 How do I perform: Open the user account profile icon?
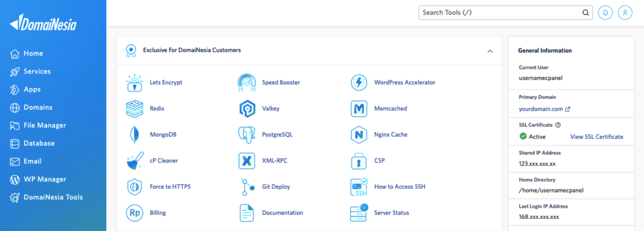pos(625,13)
